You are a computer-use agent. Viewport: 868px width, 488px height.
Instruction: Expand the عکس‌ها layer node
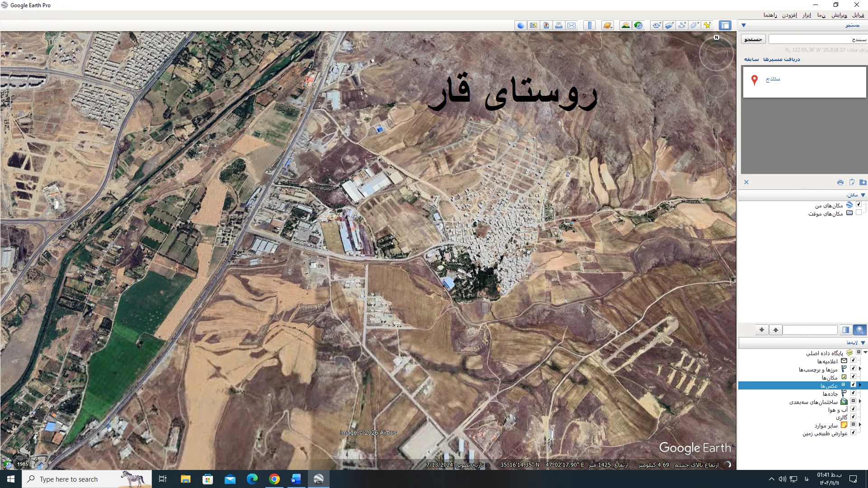[860, 385]
